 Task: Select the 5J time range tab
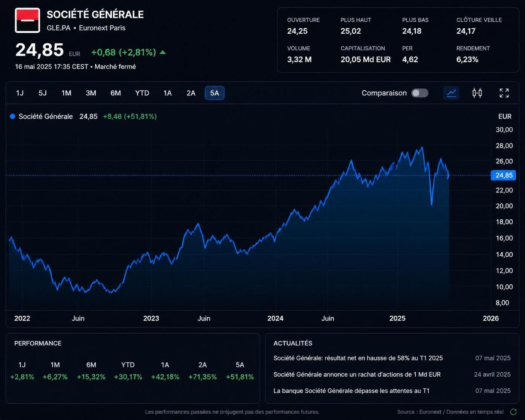(x=43, y=93)
